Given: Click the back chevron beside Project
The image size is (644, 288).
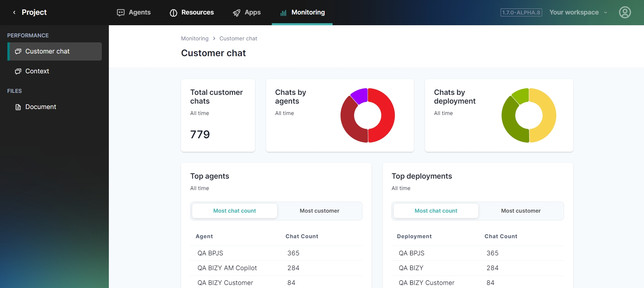Looking at the screenshot, I should pos(14,12).
